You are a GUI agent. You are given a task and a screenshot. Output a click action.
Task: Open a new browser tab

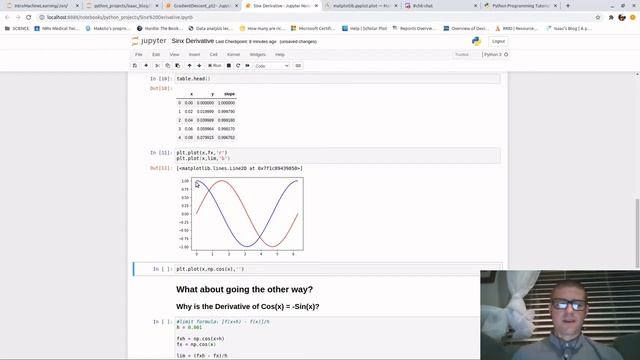(568, 6)
